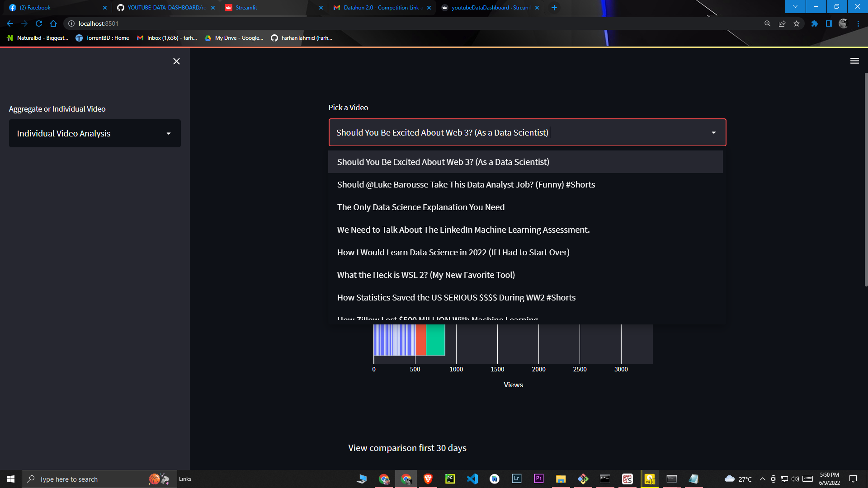This screenshot has width=868, height=488.
Task: Open Adobe Premiere Pro from the taskbar
Action: (x=538, y=479)
